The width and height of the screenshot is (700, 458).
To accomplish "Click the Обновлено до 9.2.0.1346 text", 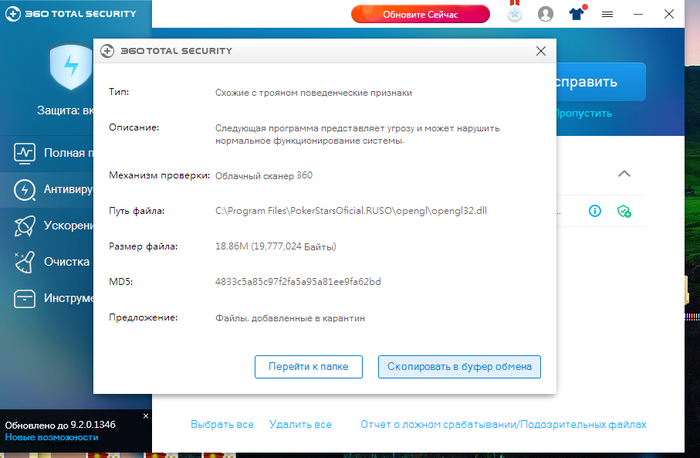I will (x=60, y=425).
